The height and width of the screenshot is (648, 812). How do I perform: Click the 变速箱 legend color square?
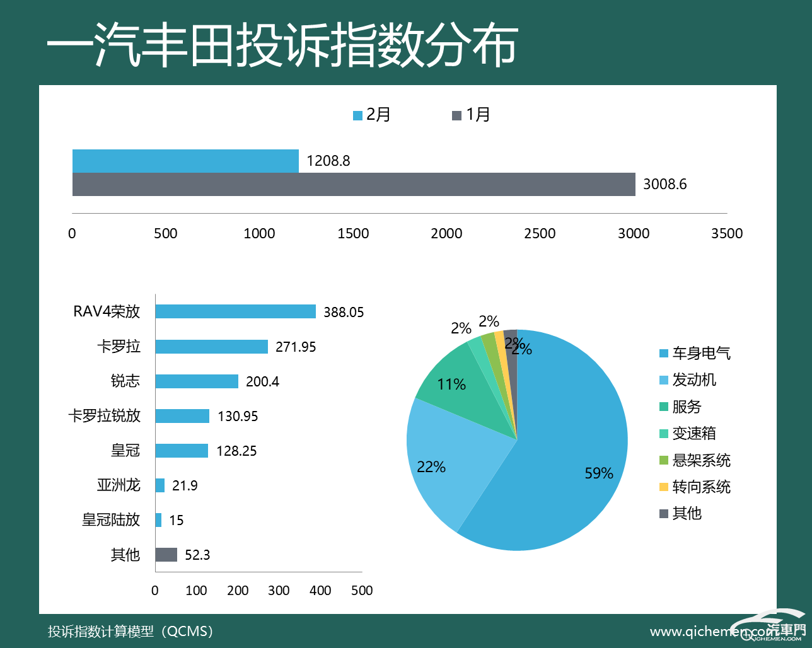pyautogui.click(x=663, y=434)
